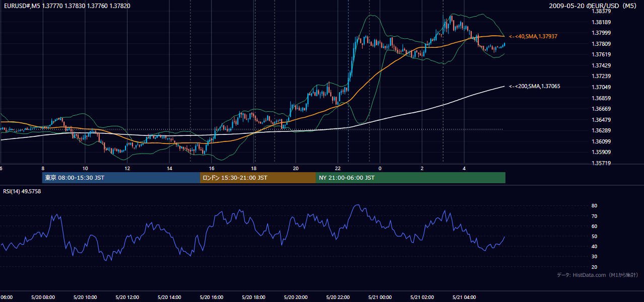Click the 5/20 18:00 time label
This screenshot has height=302, width=644.
coord(254,297)
